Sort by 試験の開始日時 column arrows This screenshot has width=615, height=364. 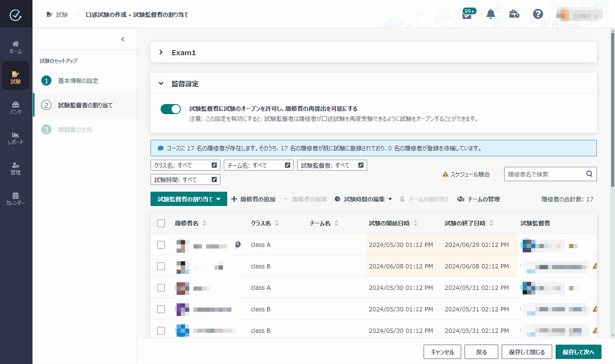point(416,223)
